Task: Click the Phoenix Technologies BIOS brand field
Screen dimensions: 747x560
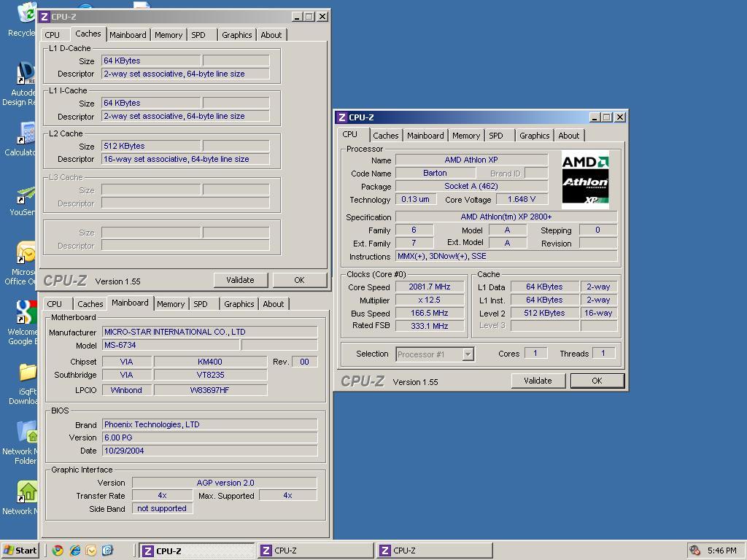Action: coord(210,424)
